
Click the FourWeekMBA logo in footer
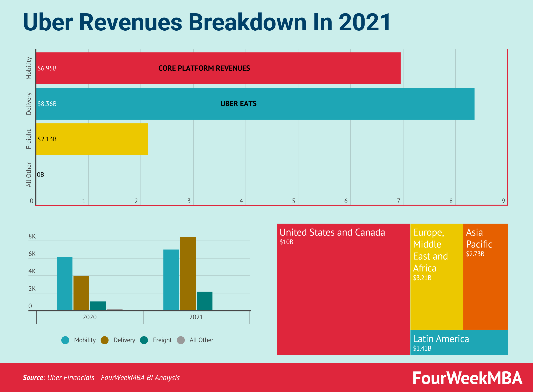coord(467,378)
